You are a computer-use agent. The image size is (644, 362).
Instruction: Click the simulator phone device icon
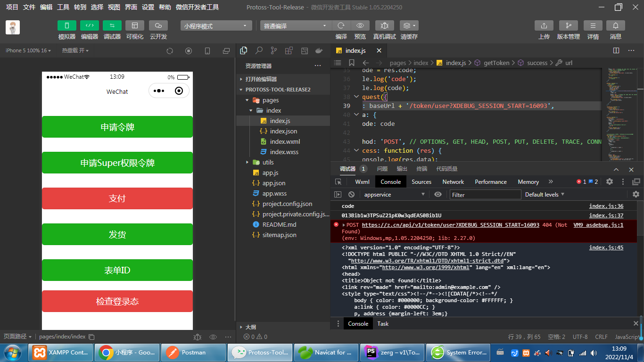pos(207,50)
